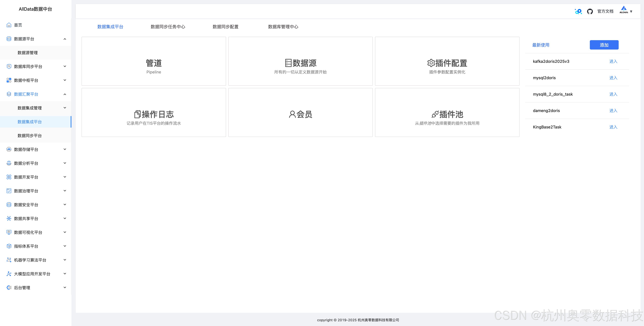
Task: Click the AllData数据中台 title
Action: [35, 9]
